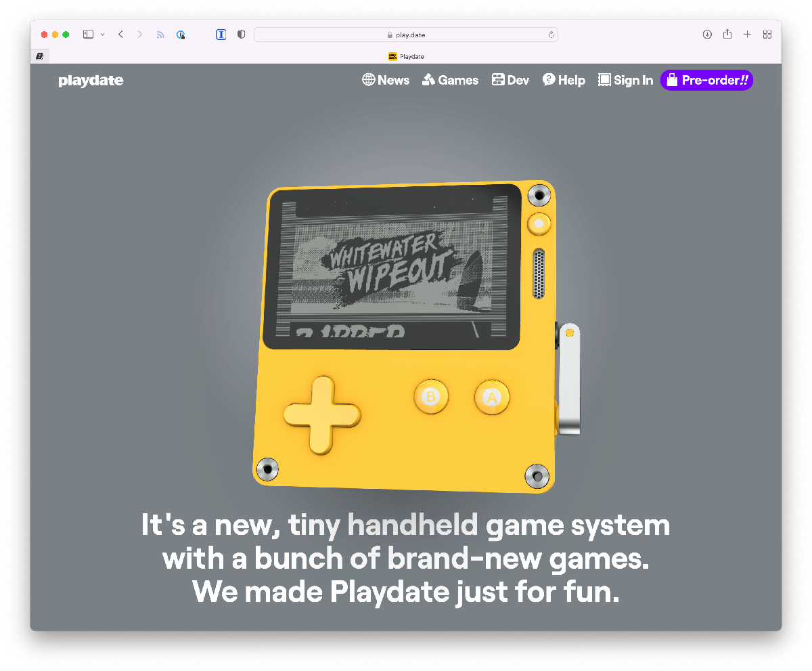Click the playdate logo
Viewport: 812px width, 671px height.
(x=91, y=81)
